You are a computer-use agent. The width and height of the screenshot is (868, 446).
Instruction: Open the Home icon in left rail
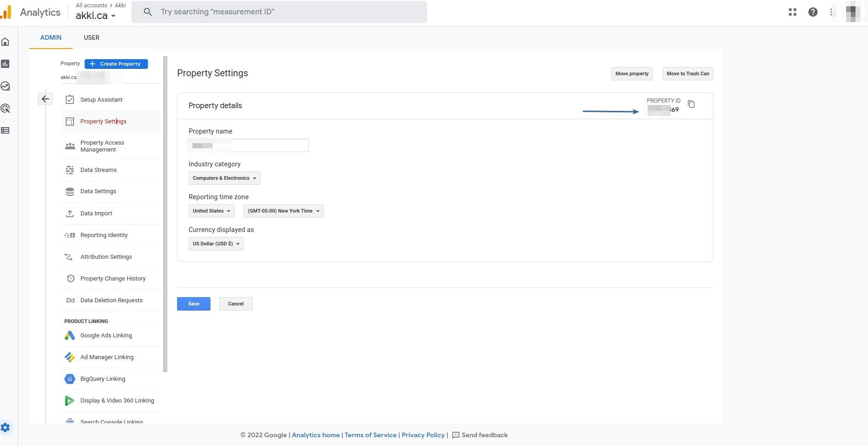6,42
